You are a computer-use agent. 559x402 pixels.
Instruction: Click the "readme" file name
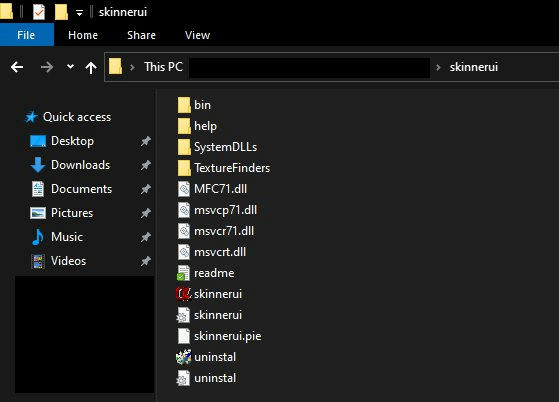[x=214, y=273]
